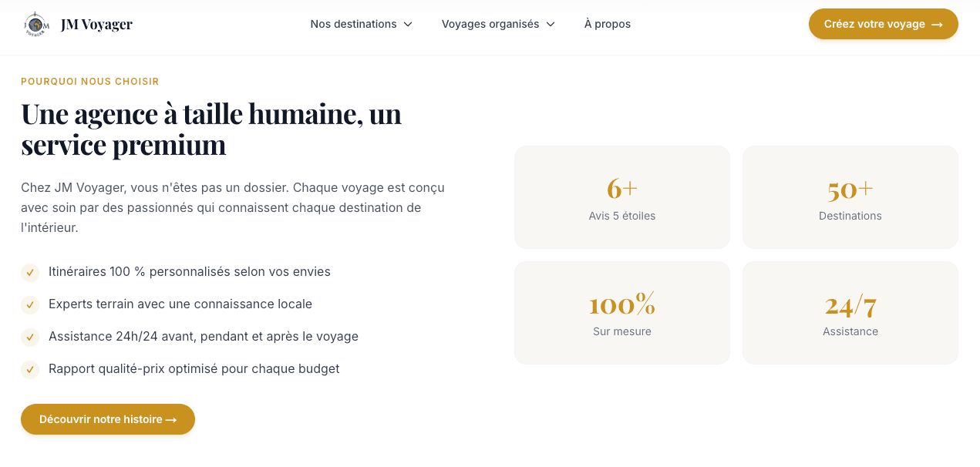Click the '6+ Avis 5 étoiles' stat card
980x467 pixels.
pyautogui.click(x=621, y=197)
